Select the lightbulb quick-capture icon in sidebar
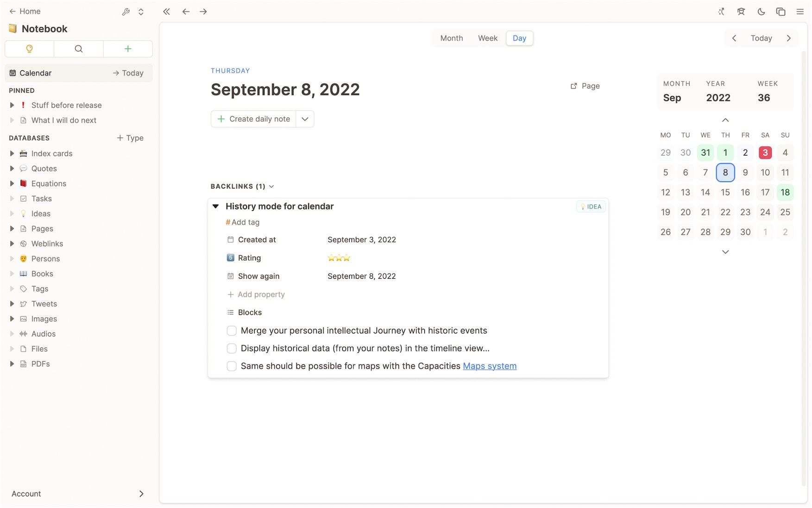 [29, 49]
